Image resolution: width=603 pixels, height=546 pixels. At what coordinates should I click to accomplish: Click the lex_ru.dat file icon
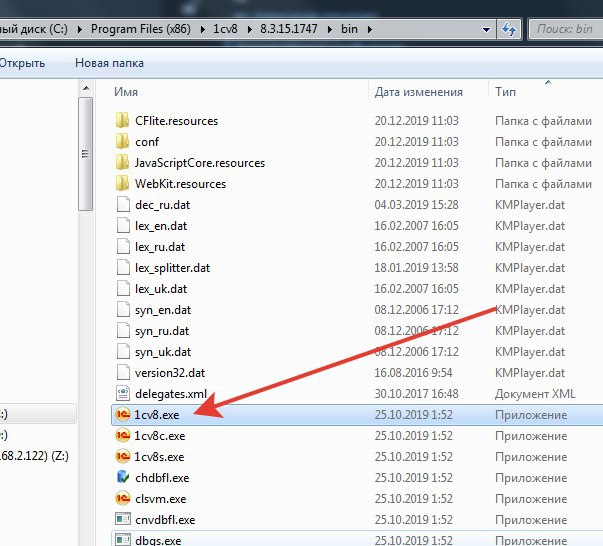(123, 246)
